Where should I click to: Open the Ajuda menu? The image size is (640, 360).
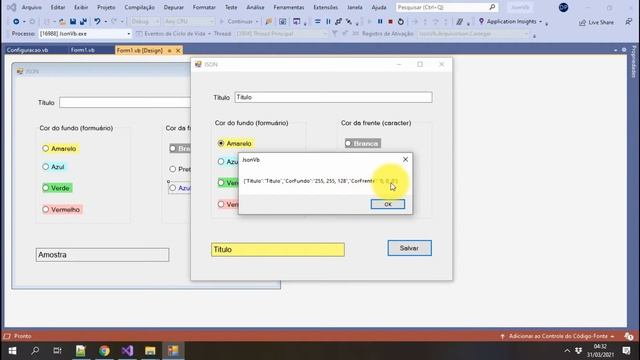click(x=379, y=7)
